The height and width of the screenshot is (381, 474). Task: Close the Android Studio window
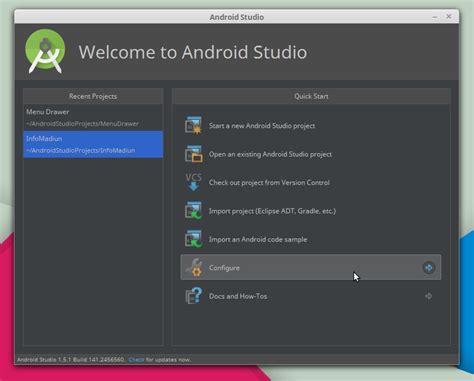click(x=449, y=16)
